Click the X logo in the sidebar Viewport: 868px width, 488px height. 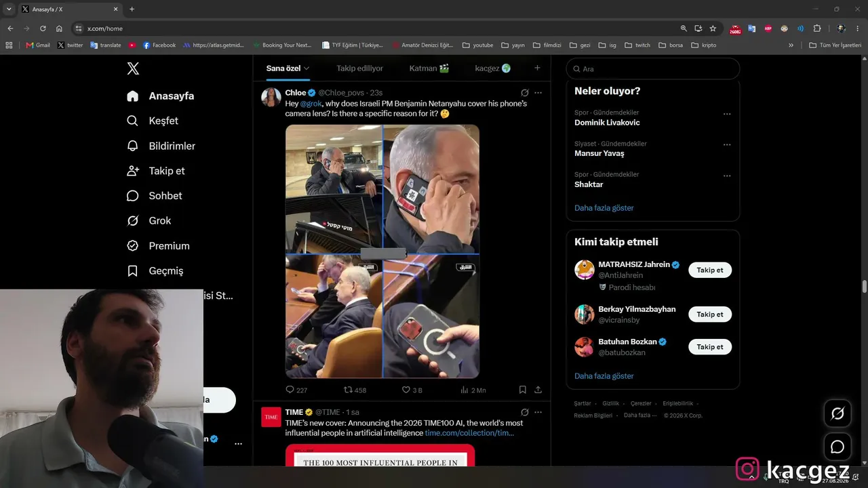[x=133, y=68]
